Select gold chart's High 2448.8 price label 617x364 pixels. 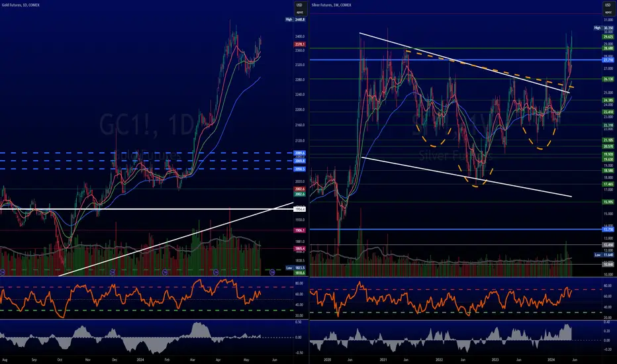click(295, 19)
